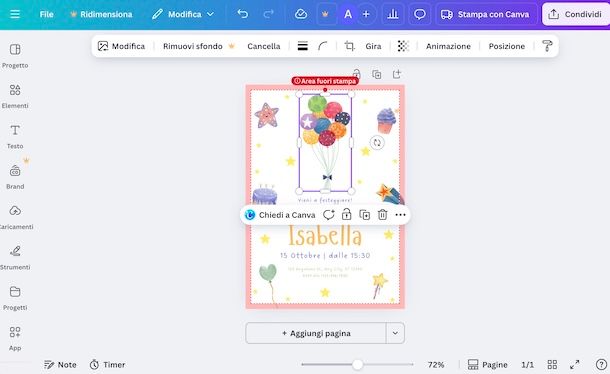This screenshot has width=610, height=374.
Task: Click the 72% zoom level
Action: (x=436, y=365)
